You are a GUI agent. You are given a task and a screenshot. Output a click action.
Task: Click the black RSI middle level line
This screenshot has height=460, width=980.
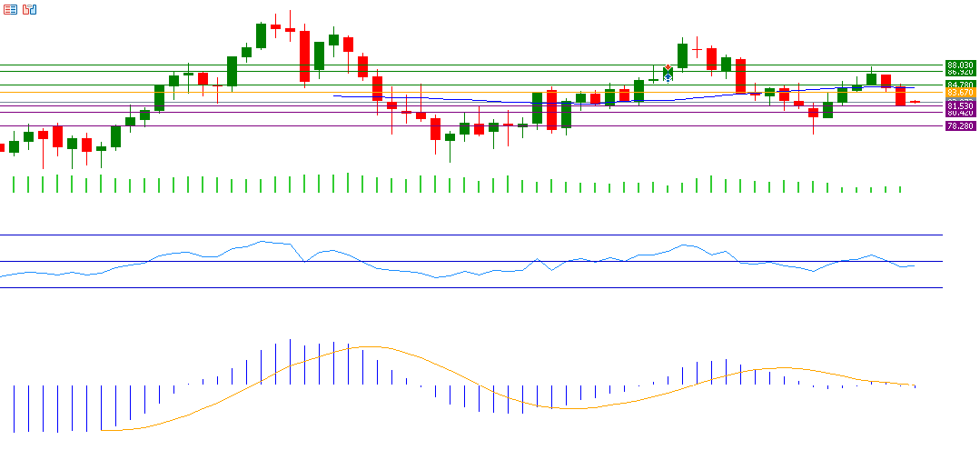tap(454, 262)
